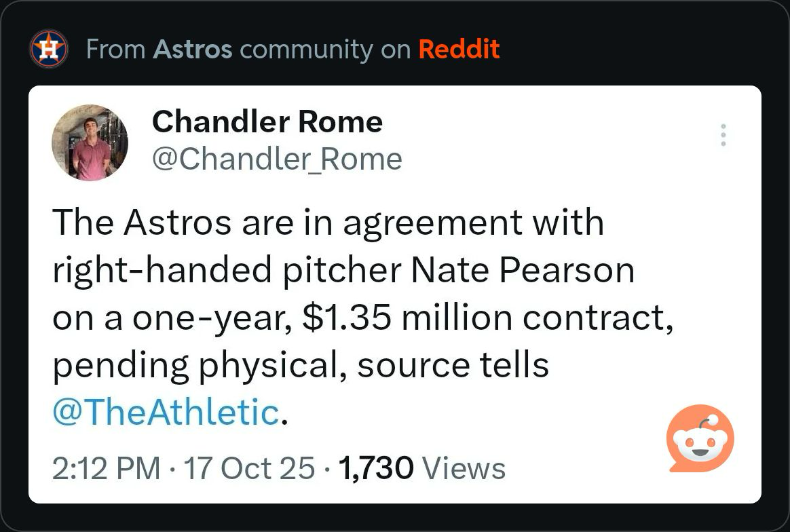Click "Nate Pearson" in the tweet text
The height and width of the screenshot is (532, 790).
click(x=523, y=271)
